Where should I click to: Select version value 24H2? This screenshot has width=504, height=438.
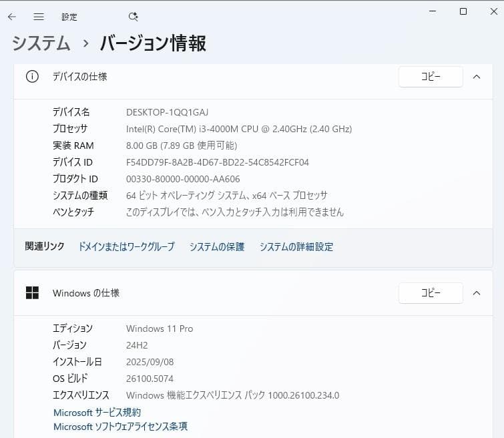tap(137, 345)
